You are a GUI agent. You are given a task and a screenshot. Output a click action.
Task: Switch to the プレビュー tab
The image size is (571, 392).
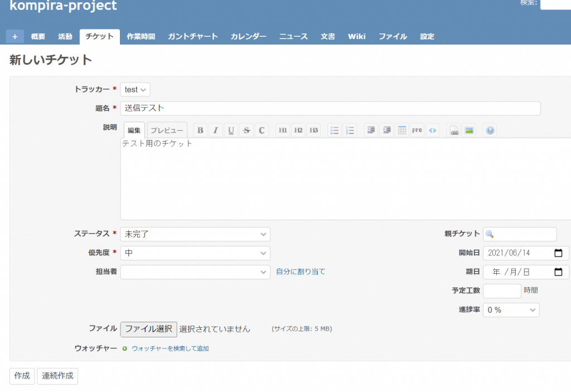(167, 129)
